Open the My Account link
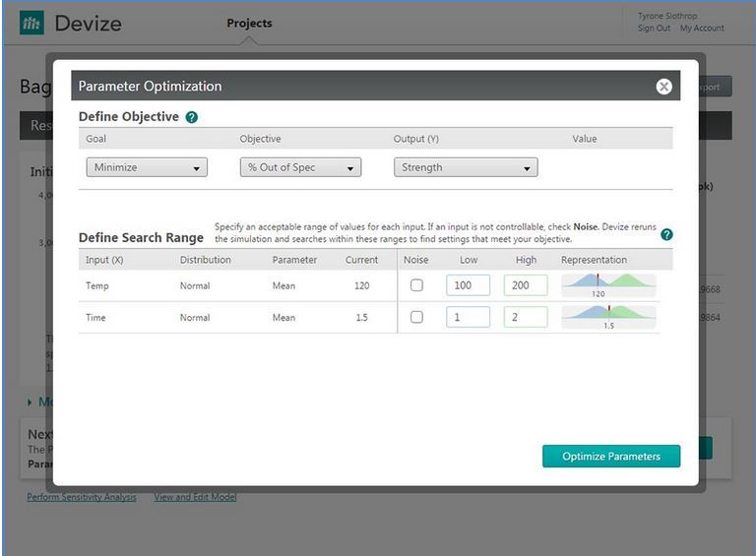The width and height of the screenshot is (756, 556). [702, 29]
